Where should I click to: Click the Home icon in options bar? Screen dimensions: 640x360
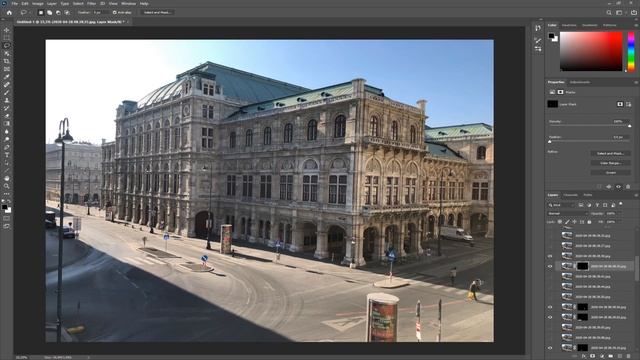pyautogui.click(x=9, y=13)
